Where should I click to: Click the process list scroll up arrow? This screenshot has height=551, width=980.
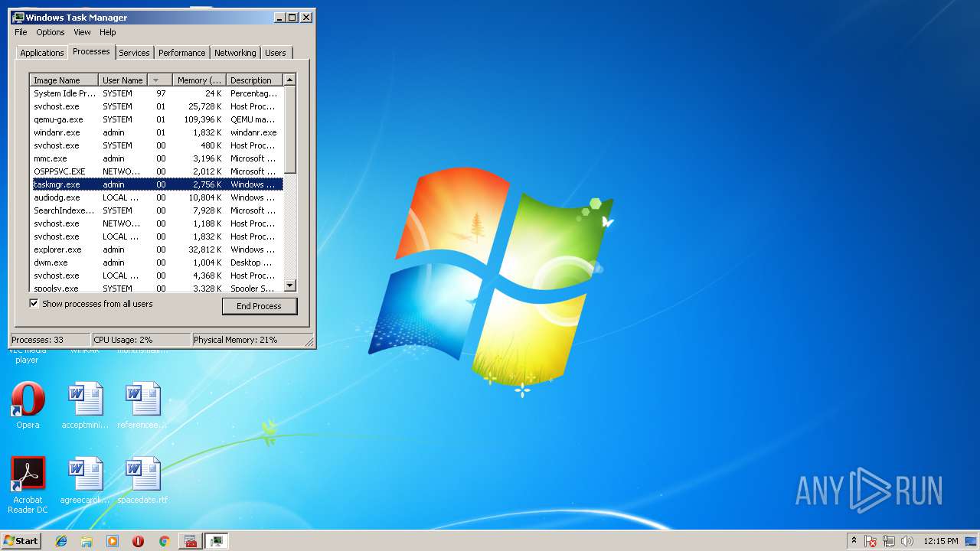(x=289, y=80)
